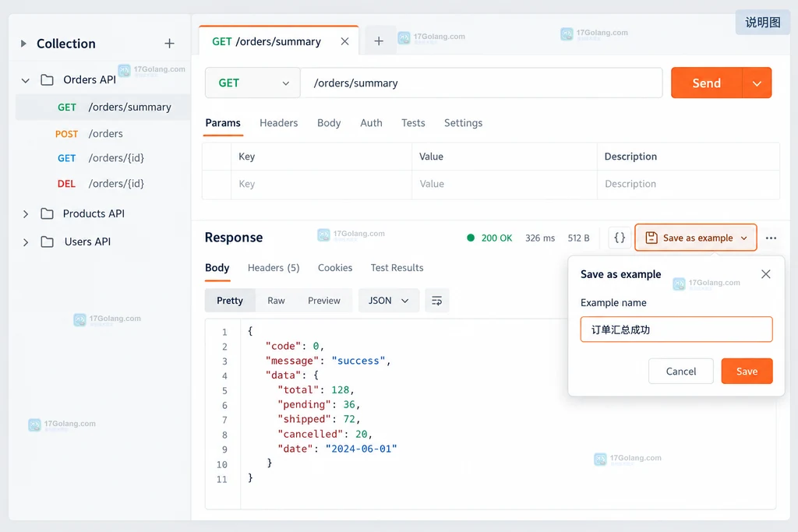Select the Pretty response view
The image size is (798, 532).
point(230,301)
